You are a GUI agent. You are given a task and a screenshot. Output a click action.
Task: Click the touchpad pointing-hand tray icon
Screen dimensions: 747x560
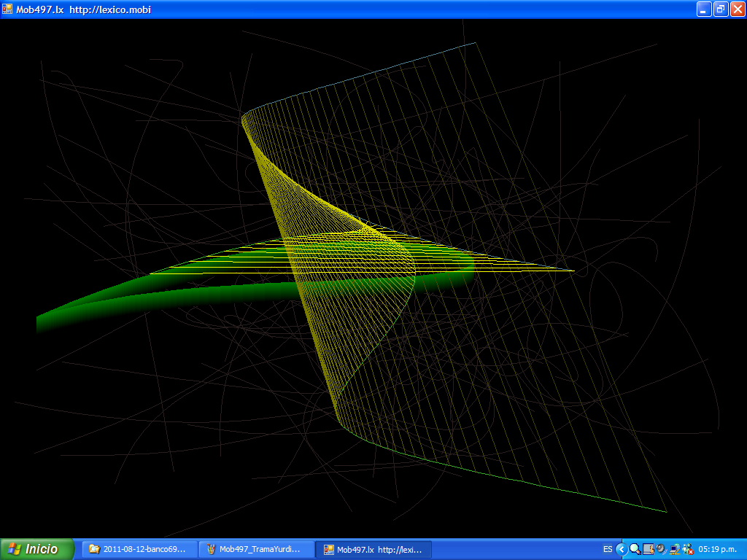coord(648,549)
